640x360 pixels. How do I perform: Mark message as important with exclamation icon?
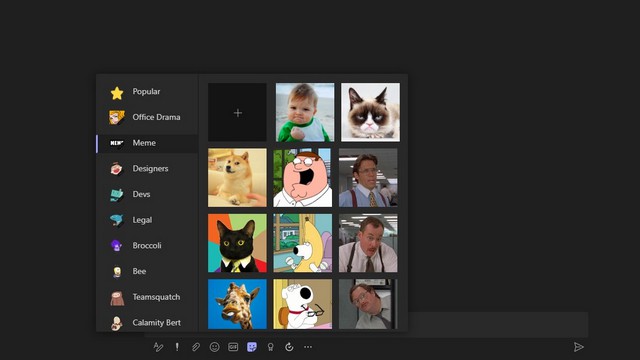[177, 347]
